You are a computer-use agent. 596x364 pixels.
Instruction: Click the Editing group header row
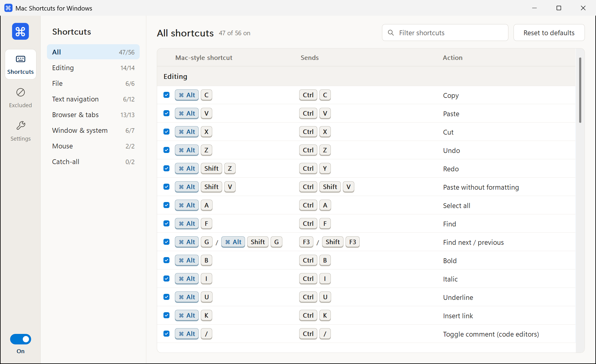366,76
